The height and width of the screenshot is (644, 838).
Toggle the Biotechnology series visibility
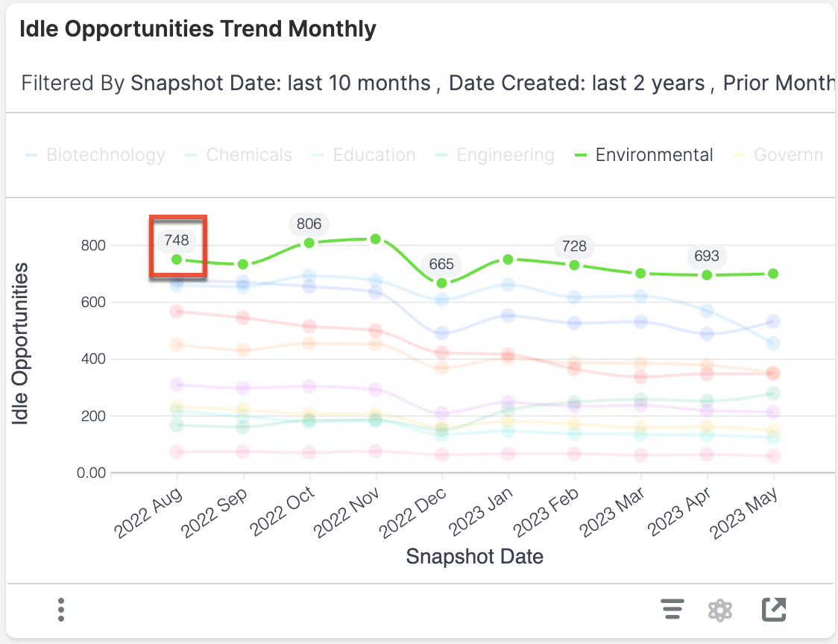106,155
